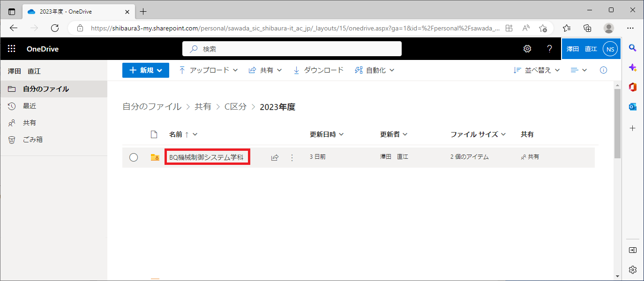Click the 3 日前 modified date cell
The height and width of the screenshot is (281, 644).
(318, 157)
